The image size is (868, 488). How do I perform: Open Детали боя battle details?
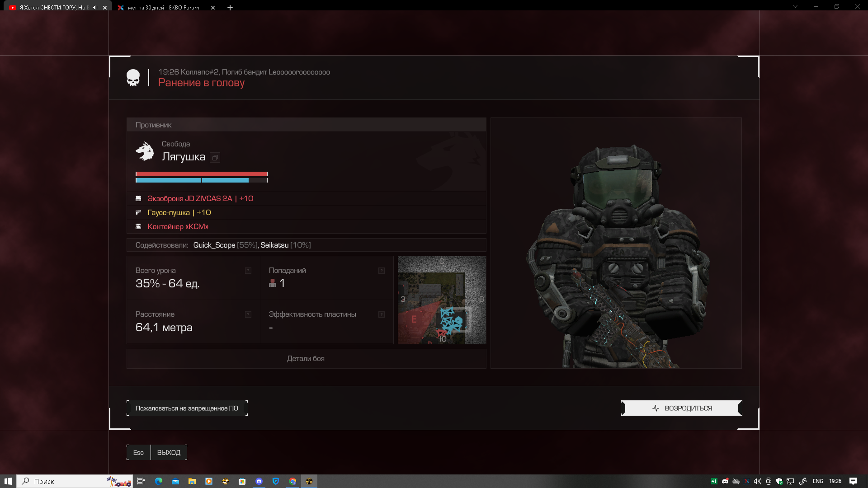pyautogui.click(x=306, y=358)
